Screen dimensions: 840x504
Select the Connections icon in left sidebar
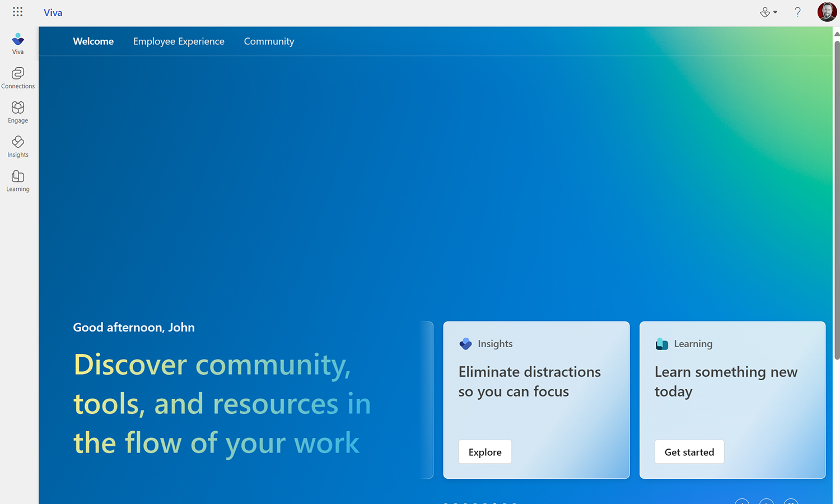click(17, 76)
